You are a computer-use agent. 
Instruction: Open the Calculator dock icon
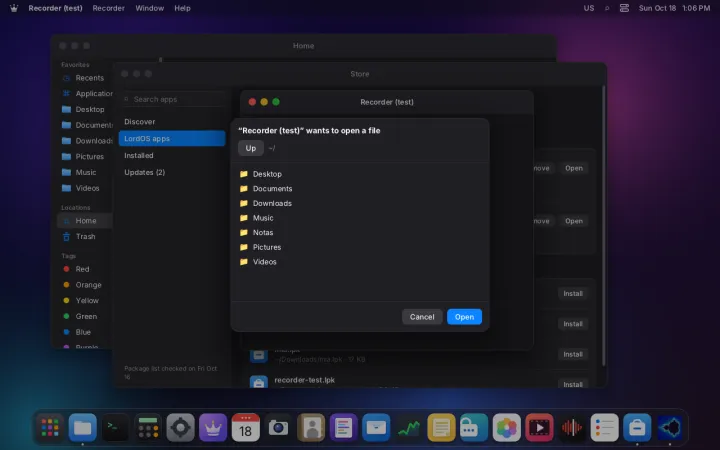coord(148,428)
